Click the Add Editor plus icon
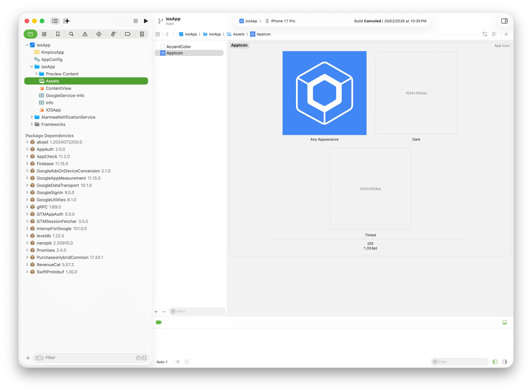The width and height of the screenshot is (532, 392). point(506,34)
